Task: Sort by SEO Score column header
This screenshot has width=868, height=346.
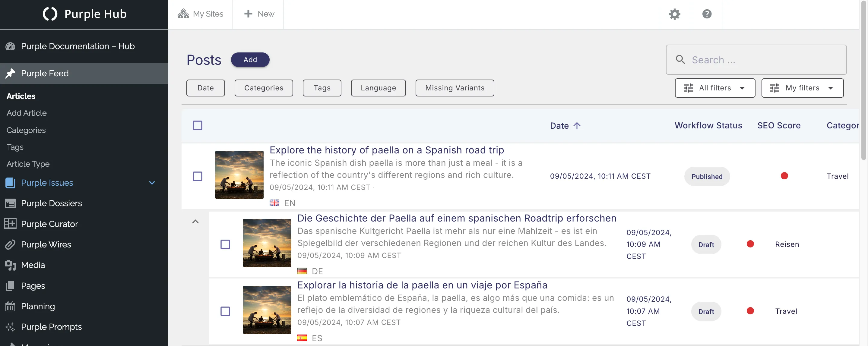Action: [x=779, y=126]
